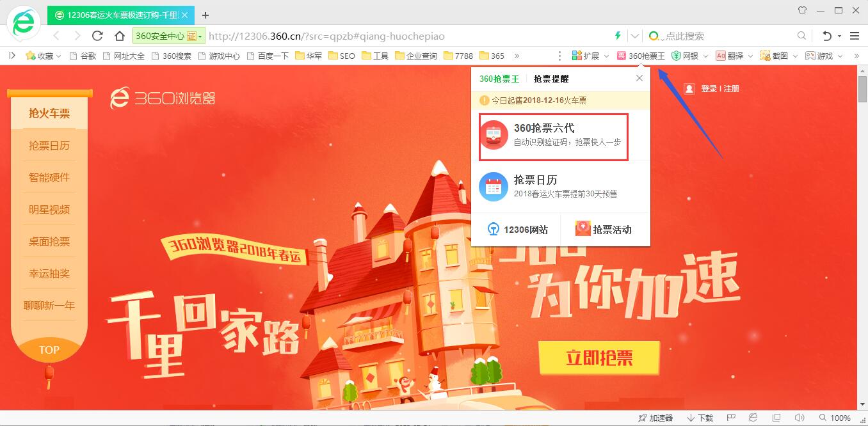Select the 智能硬件 menu item
The height and width of the screenshot is (426, 868).
[x=49, y=177]
